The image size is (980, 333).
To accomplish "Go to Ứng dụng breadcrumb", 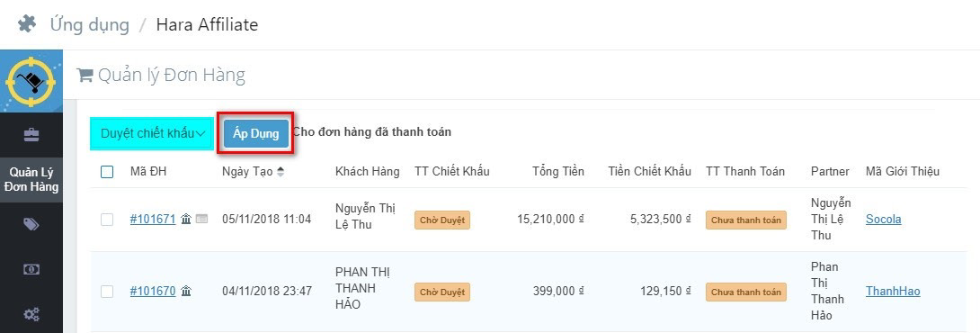I will coord(90,24).
